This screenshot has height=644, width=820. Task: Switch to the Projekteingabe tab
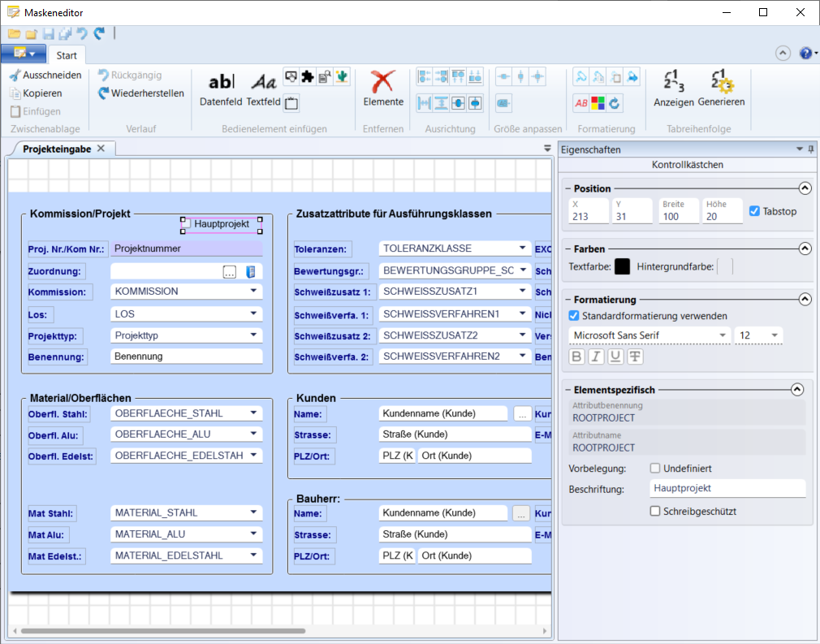coord(57,149)
